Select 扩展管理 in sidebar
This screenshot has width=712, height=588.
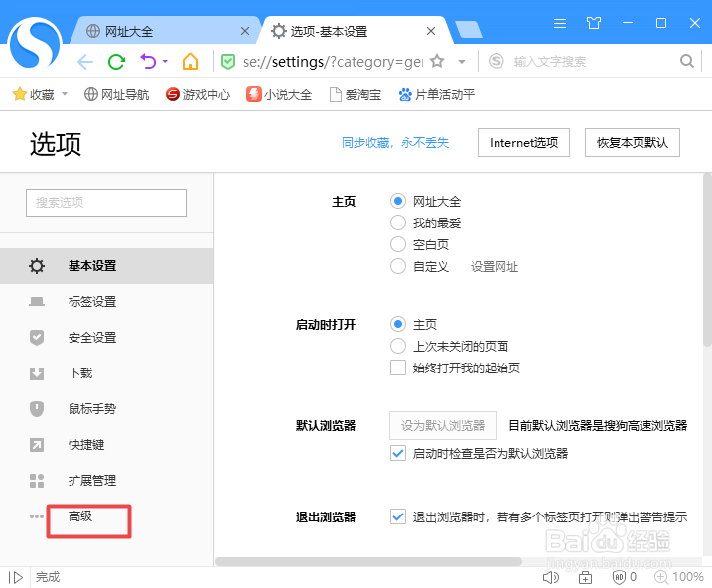tap(106, 481)
